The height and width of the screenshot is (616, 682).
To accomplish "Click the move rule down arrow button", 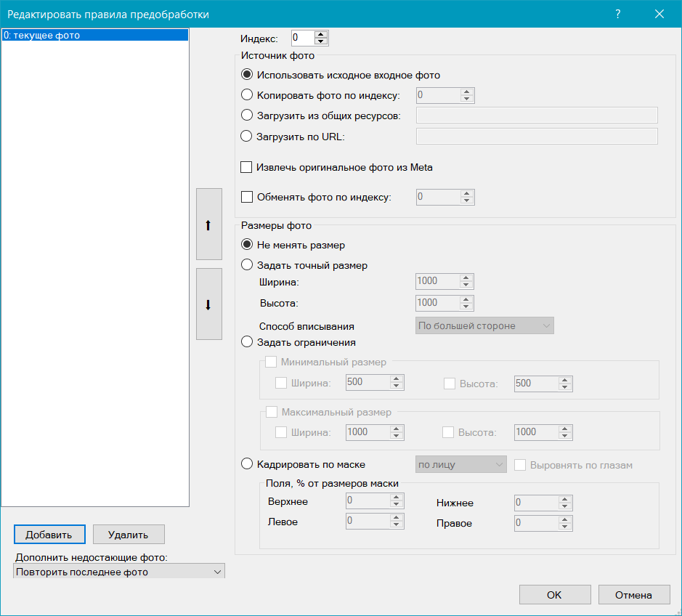I will [x=208, y=304].
